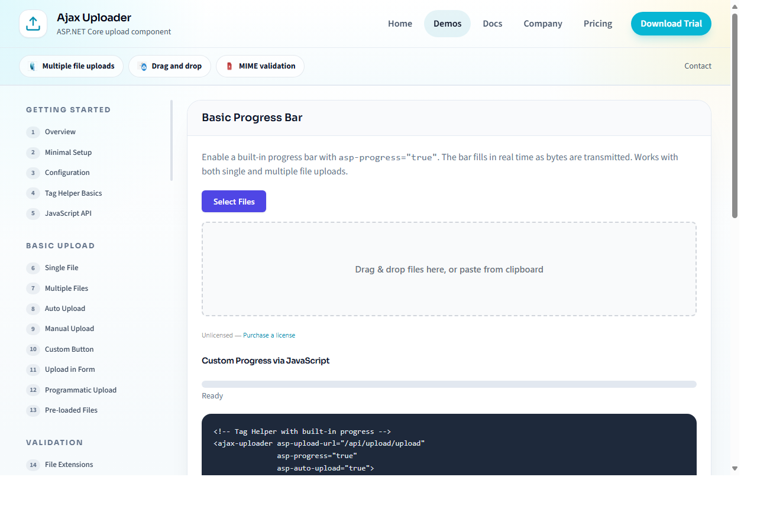Click the scrollbar up arrow

(735, 7)
